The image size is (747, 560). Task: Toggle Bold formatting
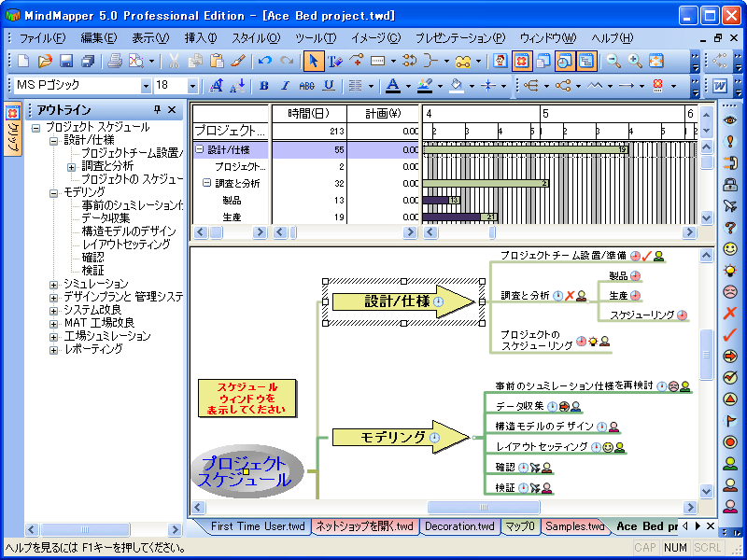point(264,86)
